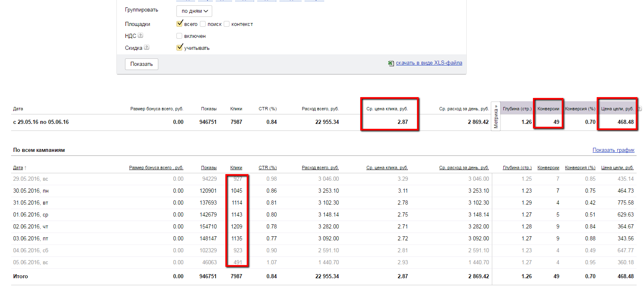Tick the 'контекст' checkbox

[x=227, y=24]
